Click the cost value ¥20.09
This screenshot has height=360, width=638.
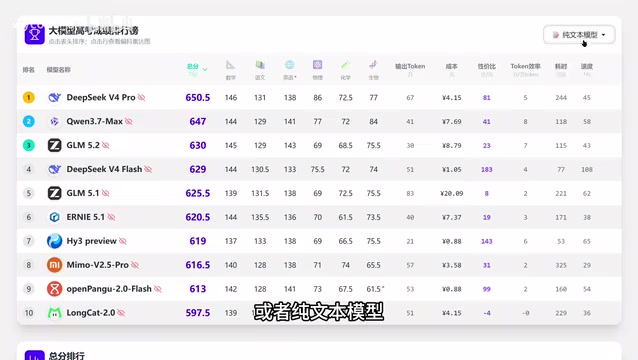[452, 194]
